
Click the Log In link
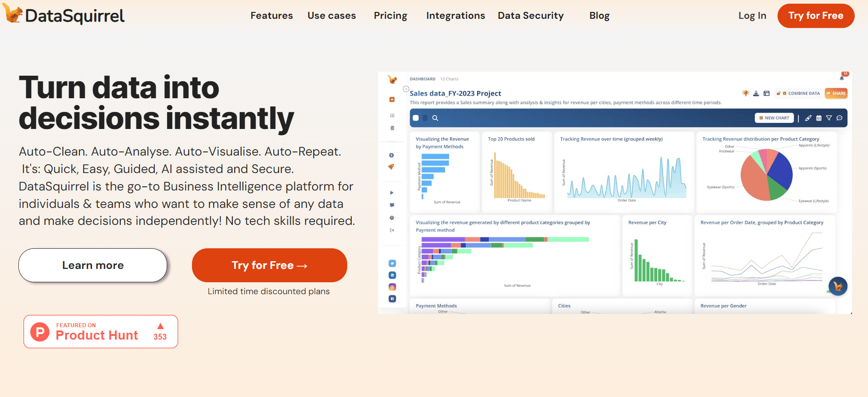752,16
